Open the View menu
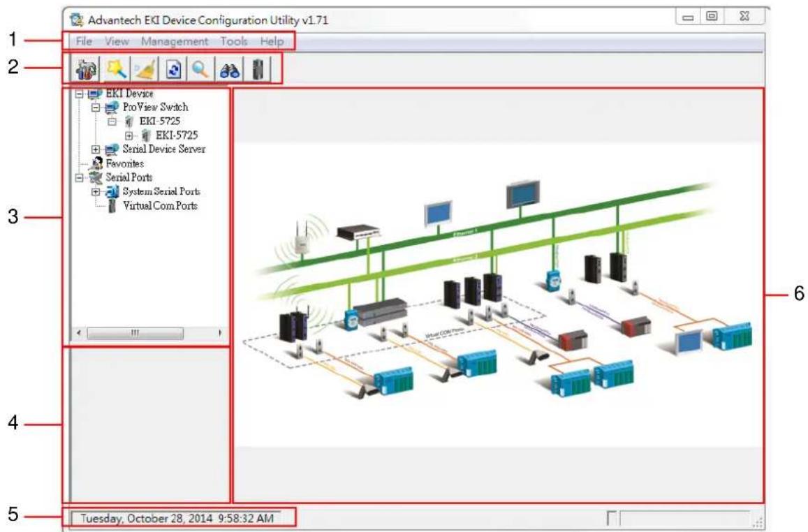The image size is (808, 532). click(117, 41)
